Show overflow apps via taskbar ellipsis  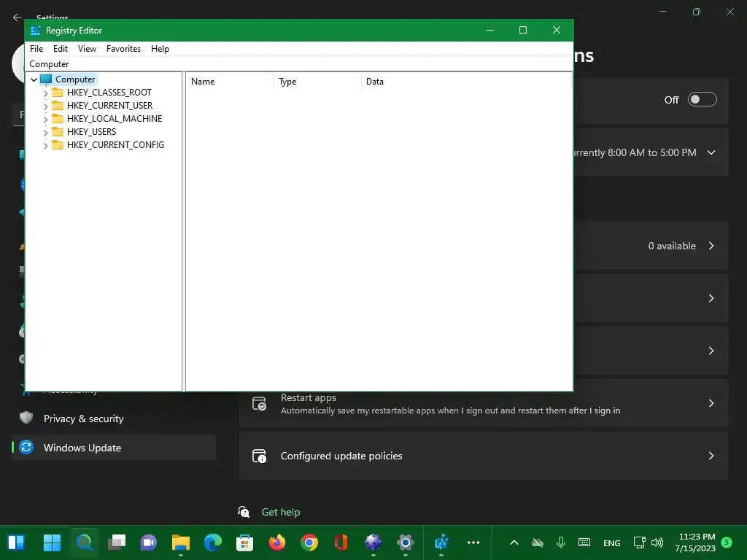[x=473, y=542]
